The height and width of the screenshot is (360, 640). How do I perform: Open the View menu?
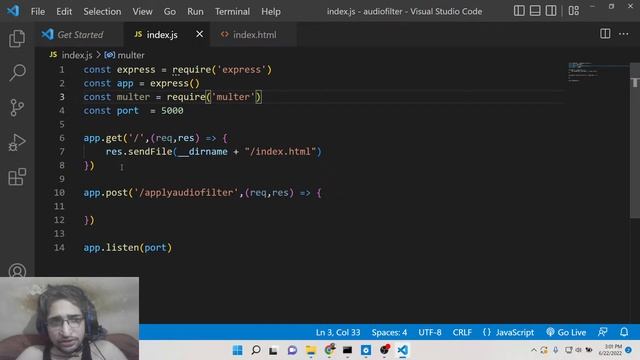coord(142,11)
